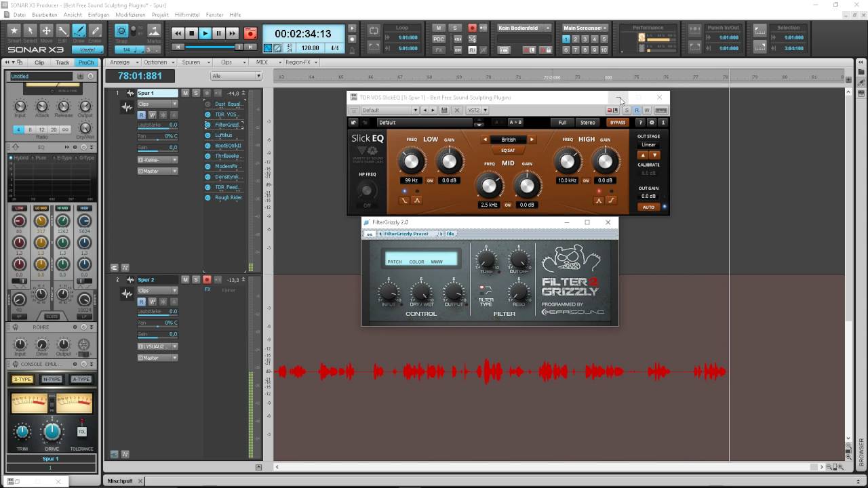Click the SlickEQ AUTO gain button
This screenshot has width=868, height=488.
coord(648,207)
